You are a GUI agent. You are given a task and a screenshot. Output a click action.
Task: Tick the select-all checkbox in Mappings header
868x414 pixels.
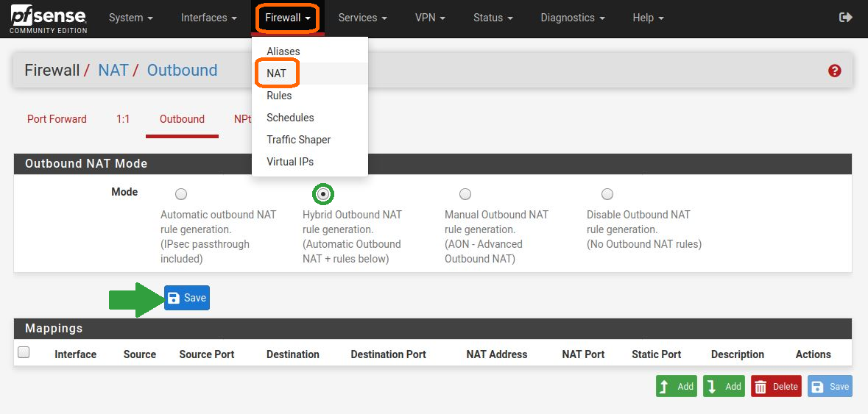tap(24, 353)
